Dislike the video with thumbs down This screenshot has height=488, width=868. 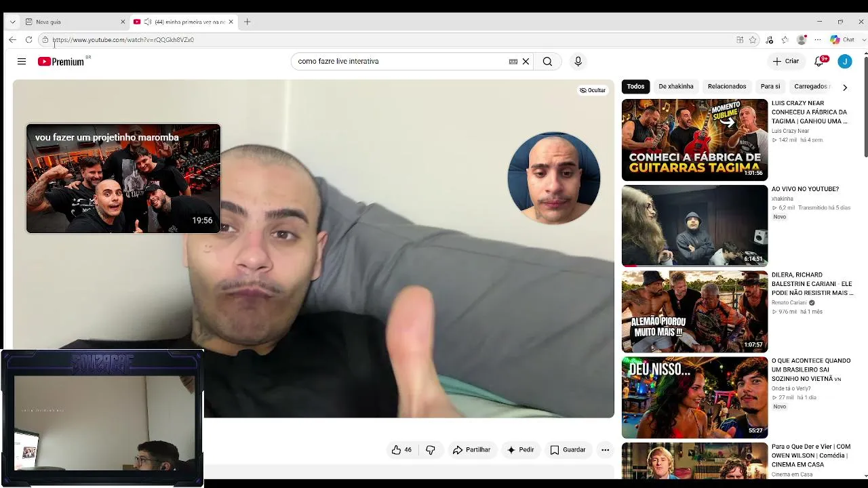pos(431,450)
